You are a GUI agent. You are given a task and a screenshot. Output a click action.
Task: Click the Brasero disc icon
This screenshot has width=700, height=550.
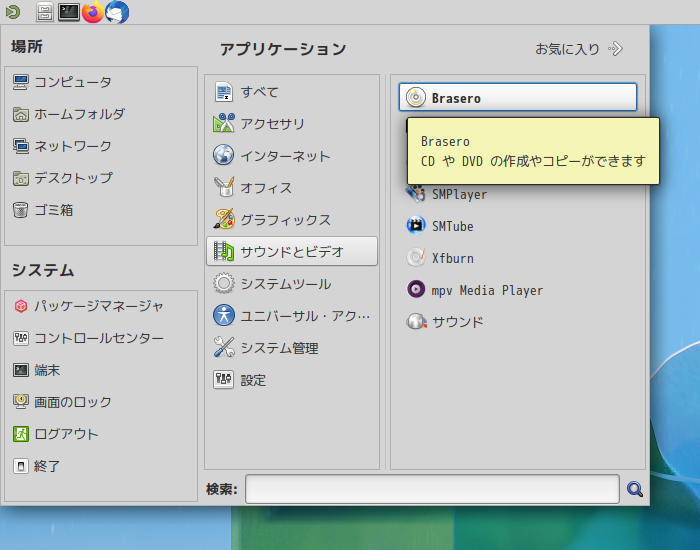416,97
